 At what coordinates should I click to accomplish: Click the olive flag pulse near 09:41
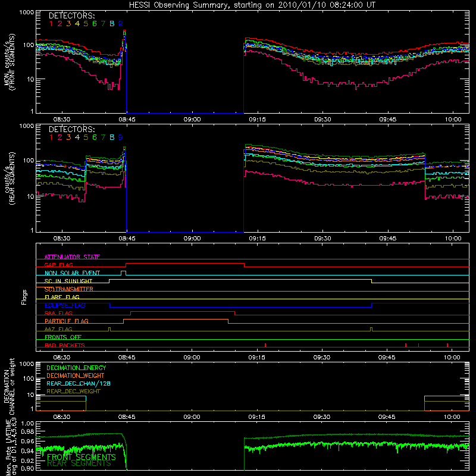click(371, 330)
